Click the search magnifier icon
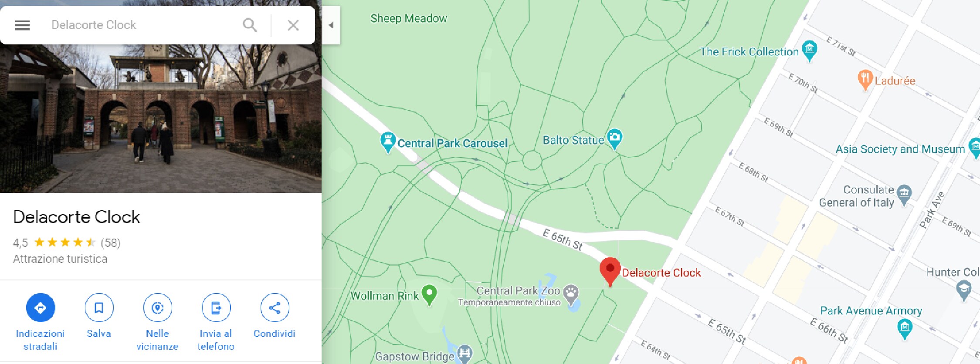Screen dimensions: 980x364 [x=250, y=25]
